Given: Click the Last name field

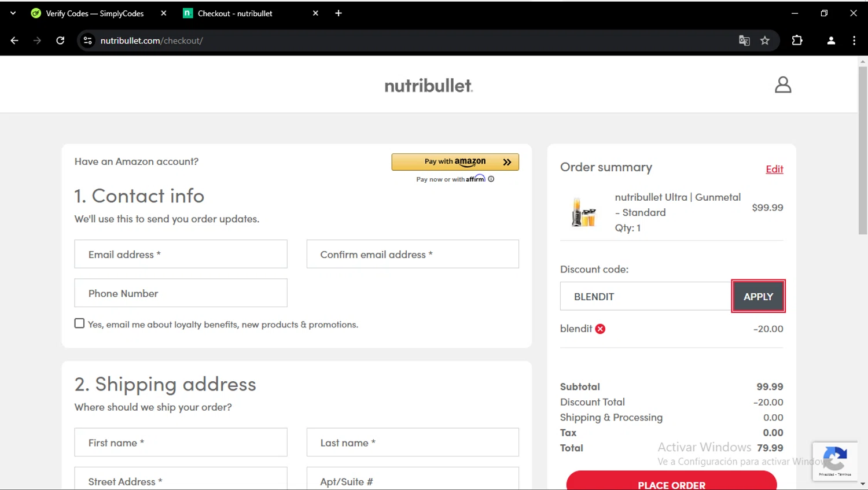Looking at the screenshot, I should coord(413,443).
